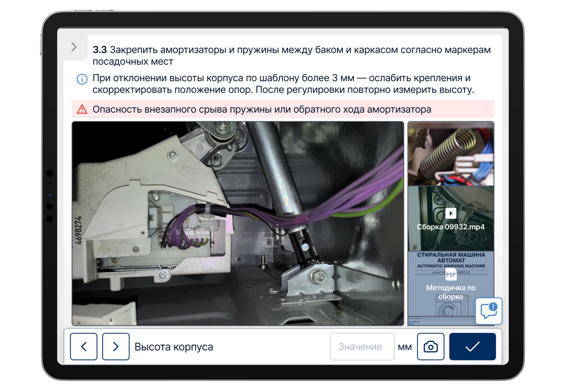The height and width of the screenshot is (392, 566).
Task: Click the height deviation info note
Action: pyautogui.click(x=283, y=84)
